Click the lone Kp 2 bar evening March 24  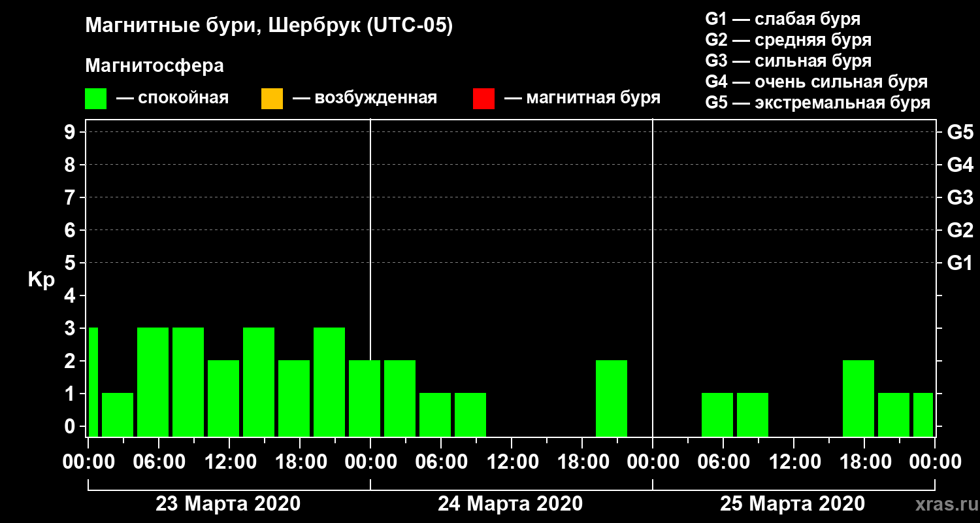click(612, 398)
